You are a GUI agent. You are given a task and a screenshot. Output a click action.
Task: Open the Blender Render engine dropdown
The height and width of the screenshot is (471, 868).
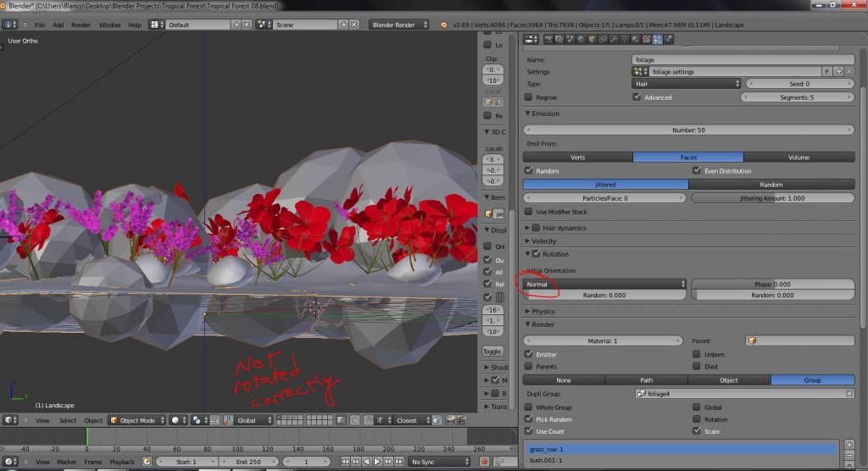pos(399,25)
